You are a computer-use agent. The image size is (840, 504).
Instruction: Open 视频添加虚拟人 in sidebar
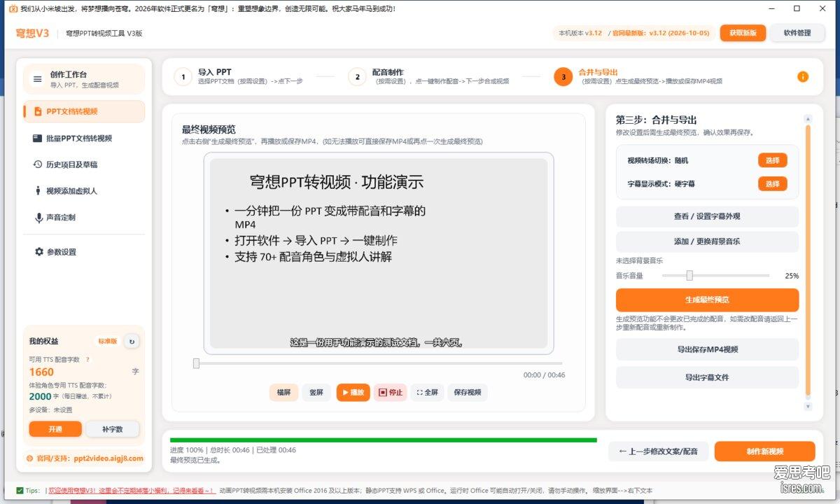(x=84, y=190)
